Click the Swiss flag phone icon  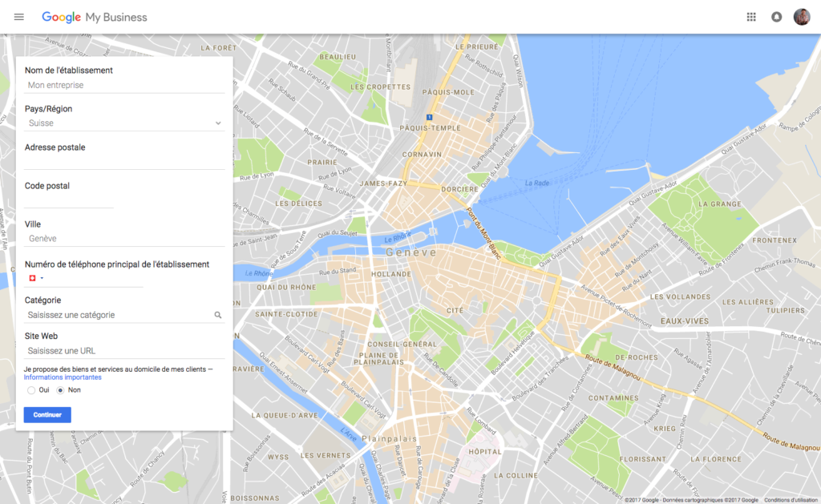32,278
